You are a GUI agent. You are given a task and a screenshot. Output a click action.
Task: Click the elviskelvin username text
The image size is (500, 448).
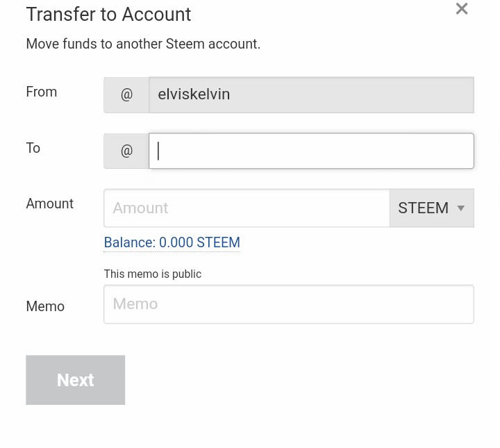194,94
